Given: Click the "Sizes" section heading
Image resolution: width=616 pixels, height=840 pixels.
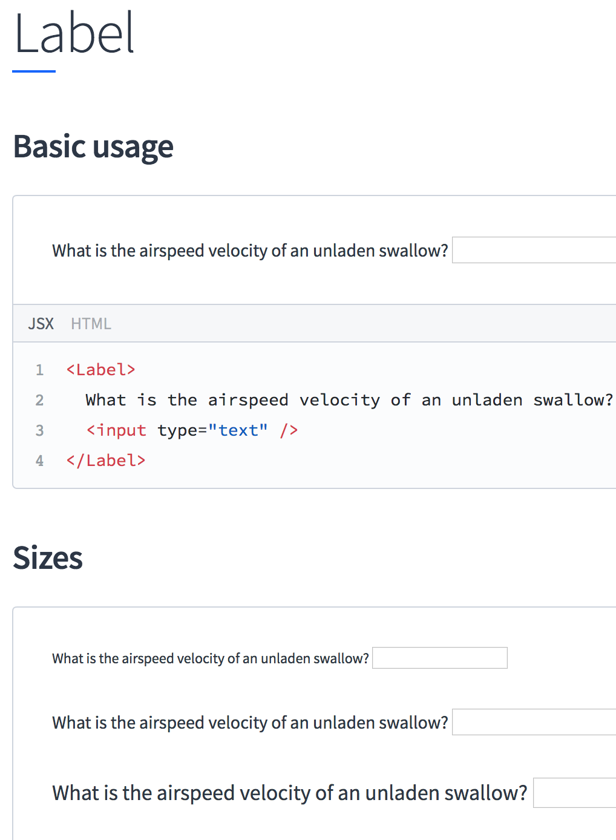Looking at the screenshot, I should coord(48,557).
